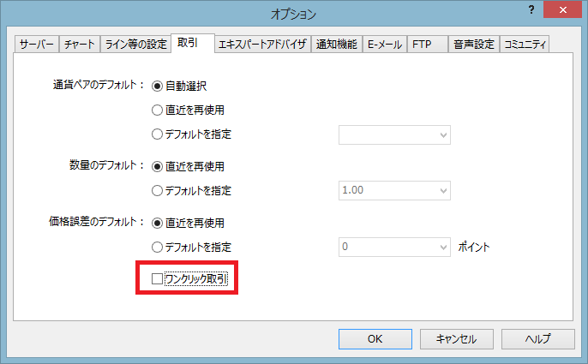Open the サーバー tab
Screen dimensions: 588x364
[37, 45]
